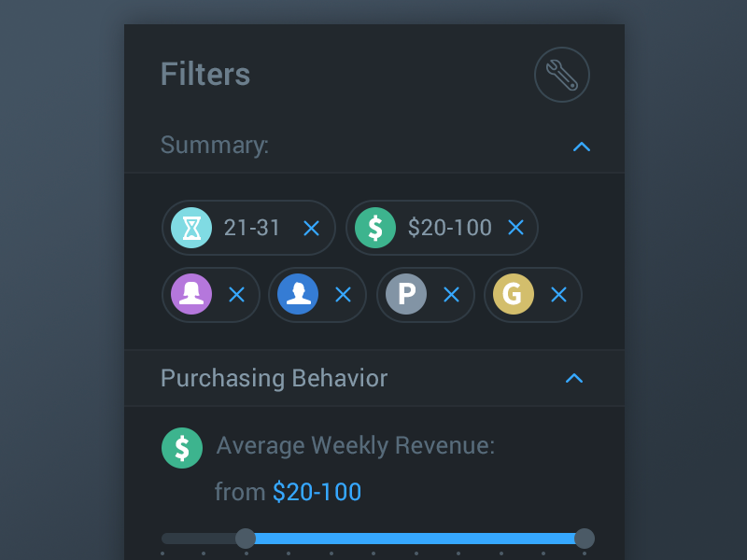
Task: Open the $20-100 range link
Action: point(317,491)
